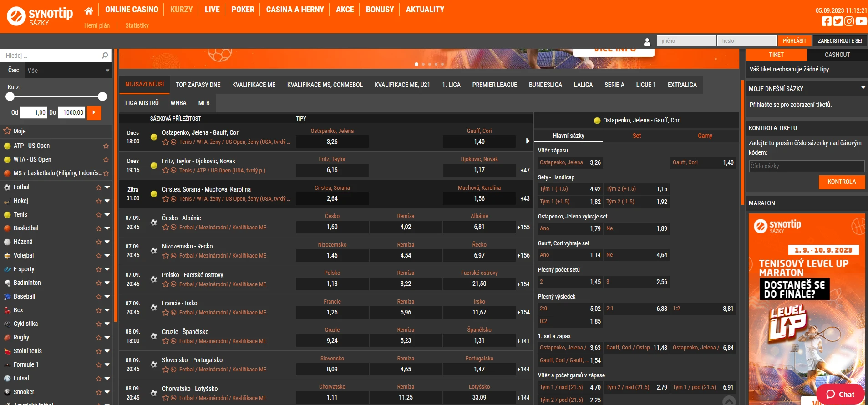Click the orange odds filter arrow button
868x405 pixels.
(94, 112)
